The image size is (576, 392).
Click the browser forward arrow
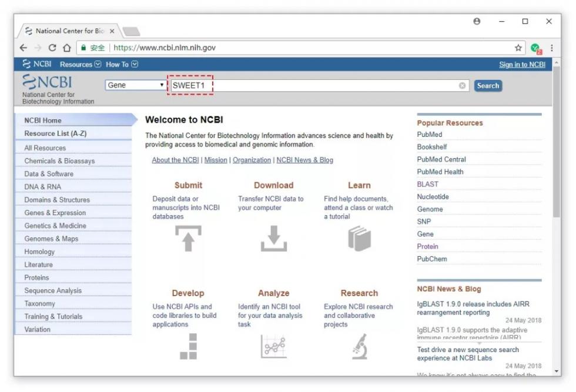[38, 48]
